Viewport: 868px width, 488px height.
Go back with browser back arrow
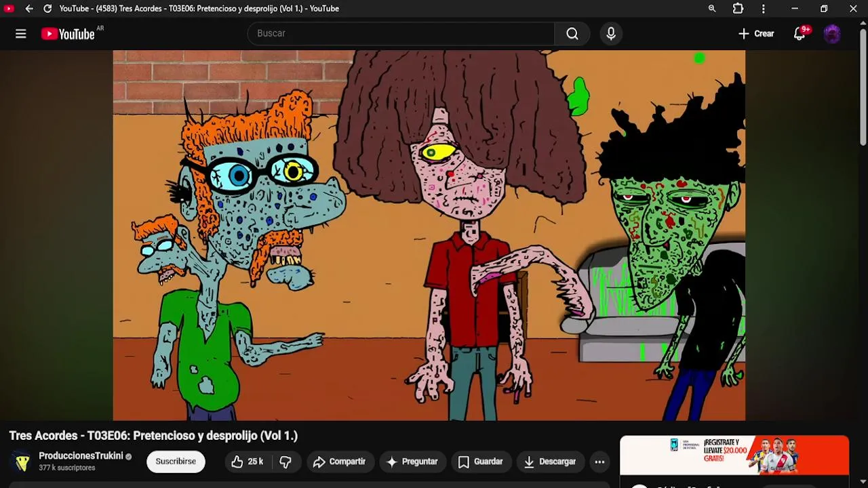pos(29,9)
